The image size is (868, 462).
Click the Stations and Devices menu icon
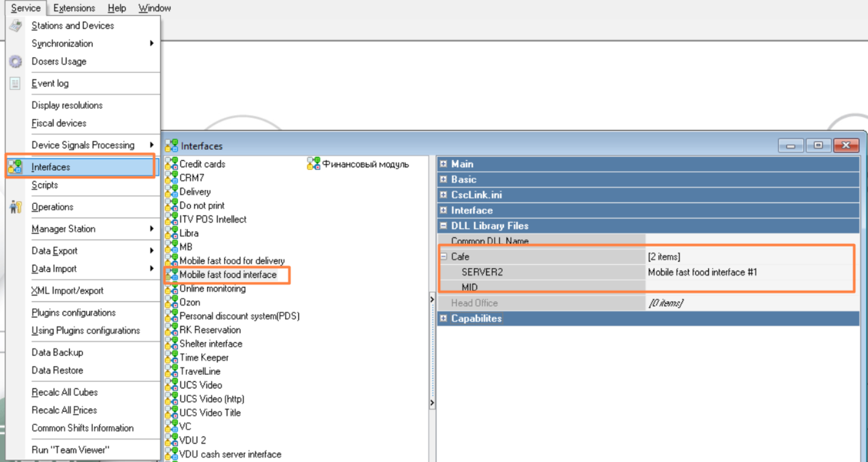15,26
